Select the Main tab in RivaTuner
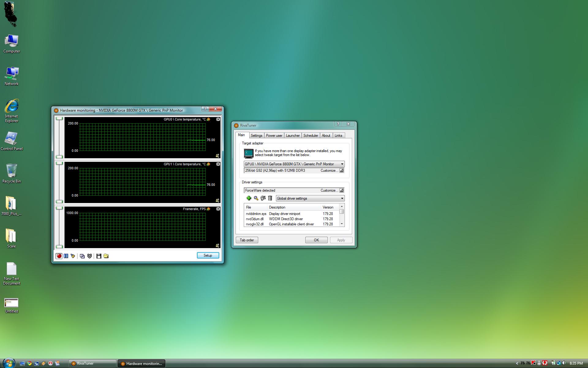Viewport: 588px width, 368px height. tap(241, 135)
